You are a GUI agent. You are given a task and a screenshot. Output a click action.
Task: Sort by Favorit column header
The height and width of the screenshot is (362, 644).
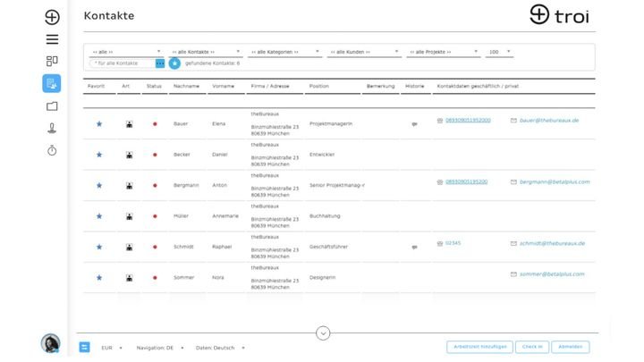click(96, 86)
